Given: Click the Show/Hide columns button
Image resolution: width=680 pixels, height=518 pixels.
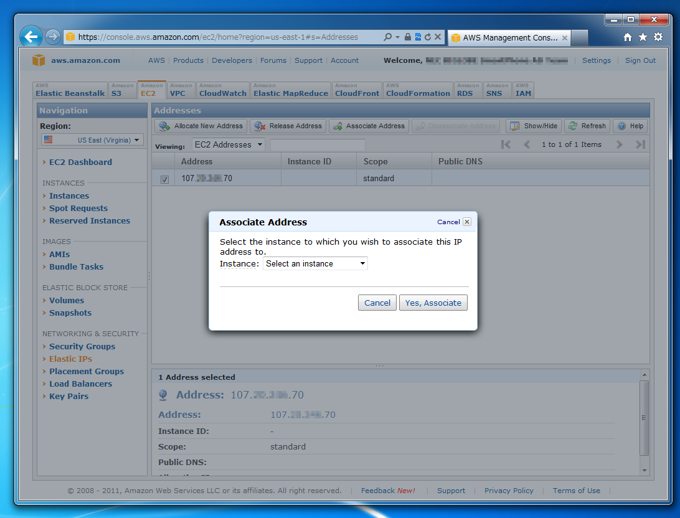Looking at the screenshot, I should [x=534, y=126].
